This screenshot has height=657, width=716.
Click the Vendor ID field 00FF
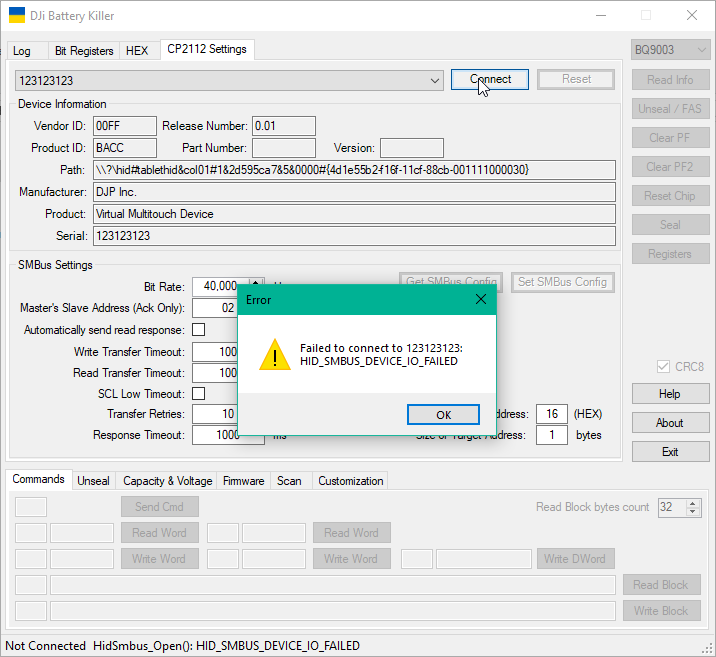click(x=125, y=126)
